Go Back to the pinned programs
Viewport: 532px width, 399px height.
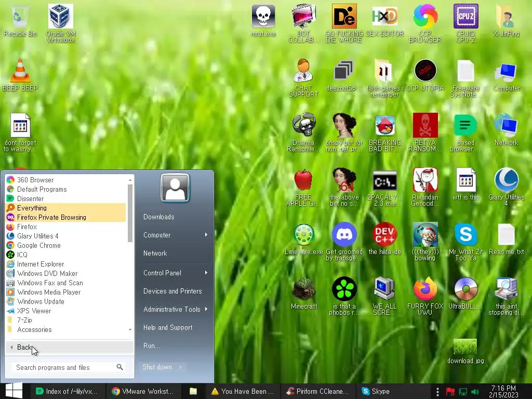point(69,347)
